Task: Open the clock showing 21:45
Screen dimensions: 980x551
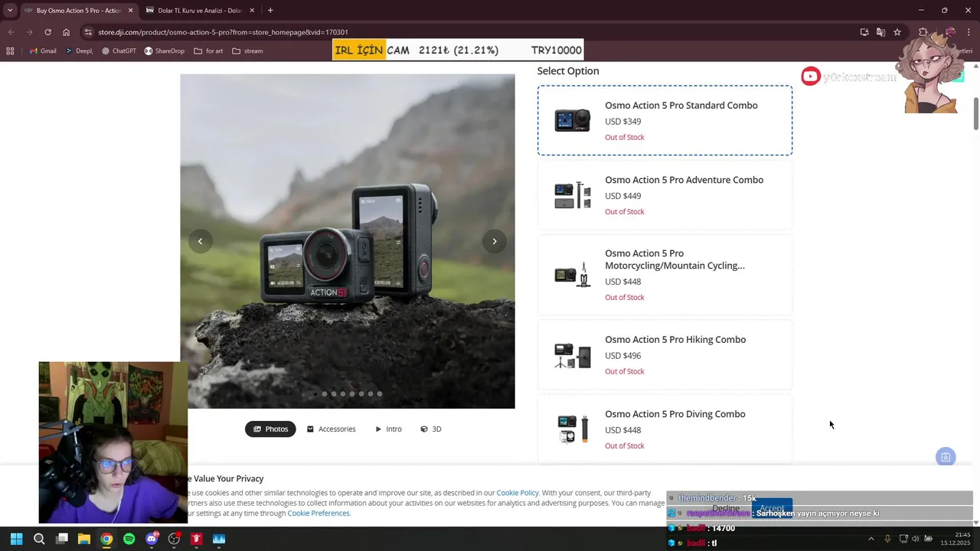Action: point(956,539)
